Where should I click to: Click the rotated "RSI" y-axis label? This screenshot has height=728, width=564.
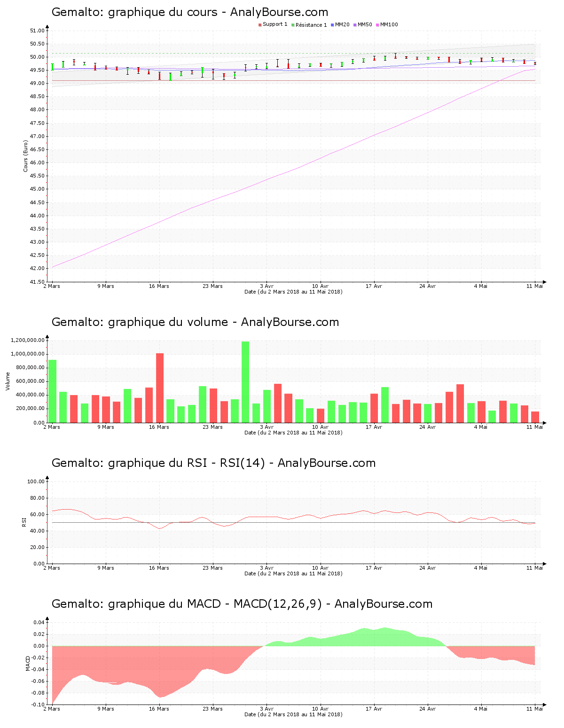pyautogui.click(x=23, y=522)
